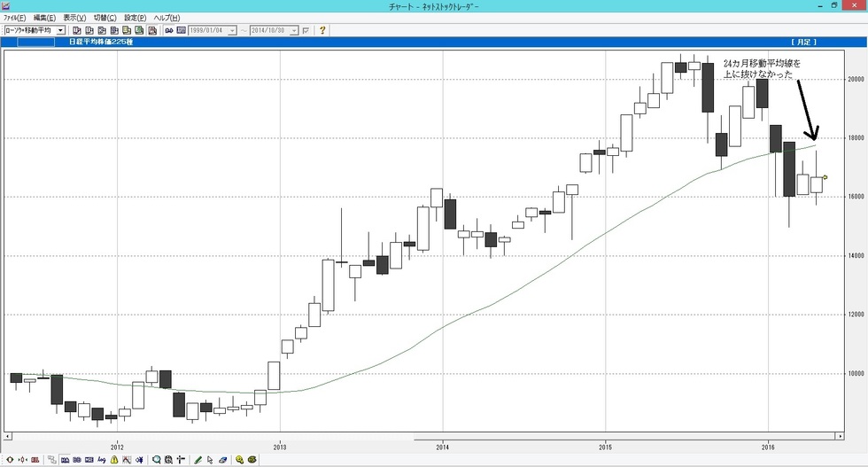Click the pressed monthly timeframe icon
This screenshot has height=467, width=868.
pyautogui.click(x=152, y=30)
